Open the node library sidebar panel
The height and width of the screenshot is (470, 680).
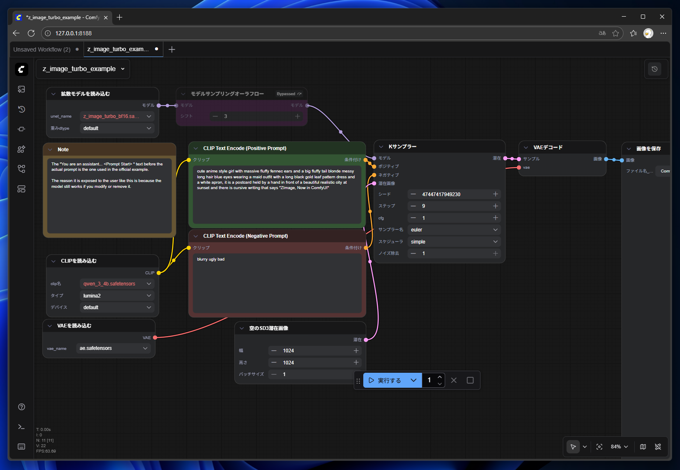[21, 149]
